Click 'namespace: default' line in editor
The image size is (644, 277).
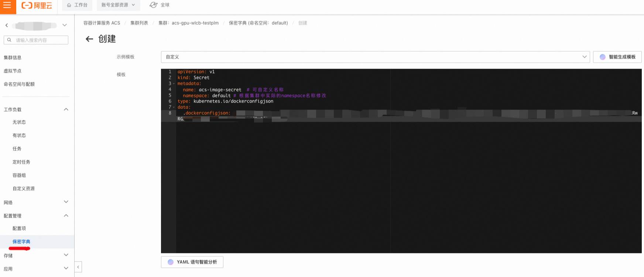coord(207,96)
